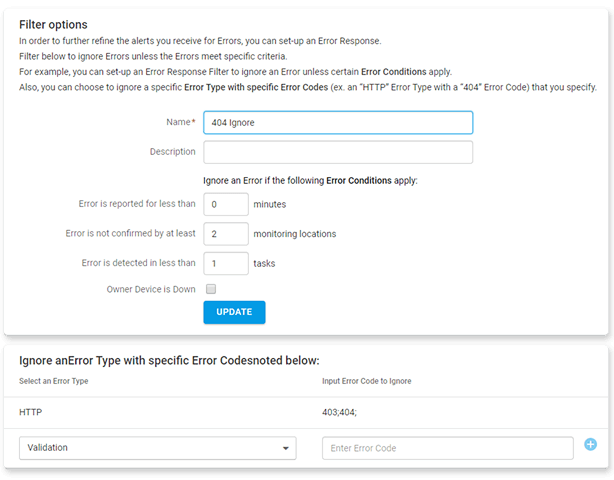
Task: Click the 403;404; error codes entry
Action: click(339, 412)
